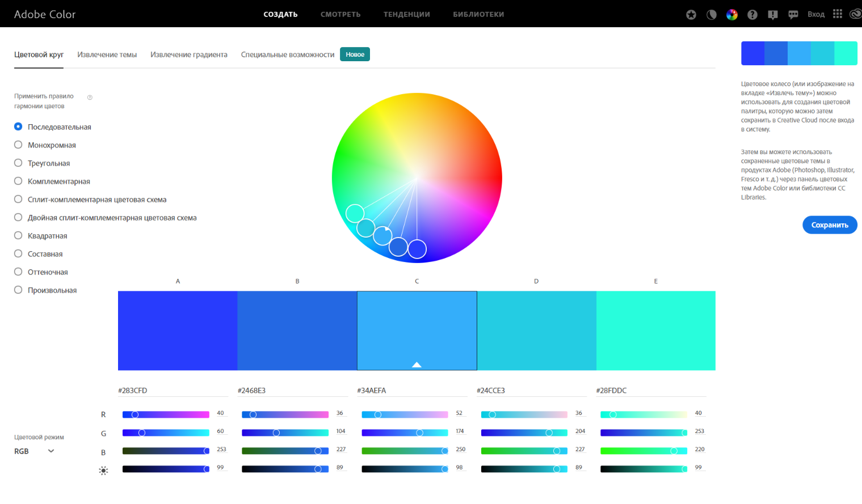Open the БИБЛИОТЕКИ menu
The height and width of the screenshot is (504, 862).
pyautogui.click(x=478, y=14)
